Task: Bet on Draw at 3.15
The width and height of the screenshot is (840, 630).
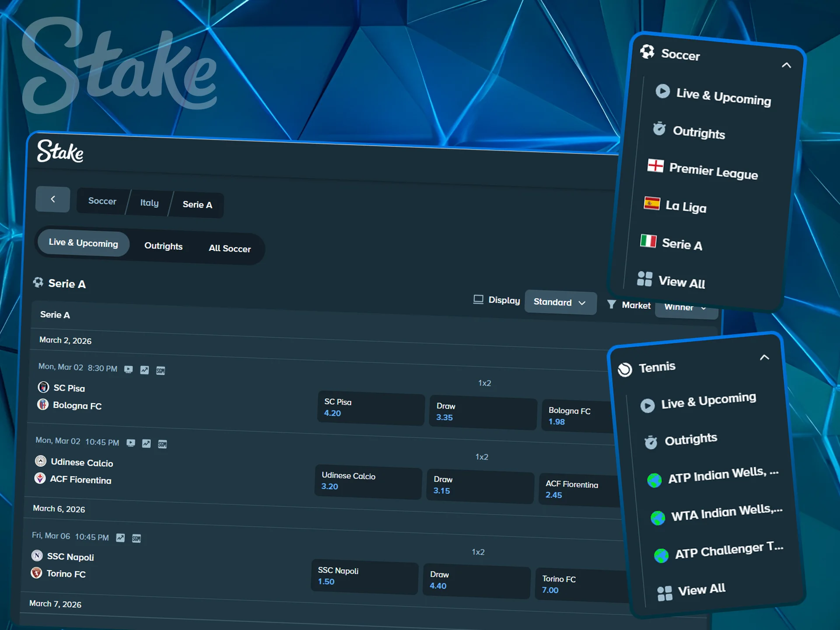Action: tap(480, 486)
